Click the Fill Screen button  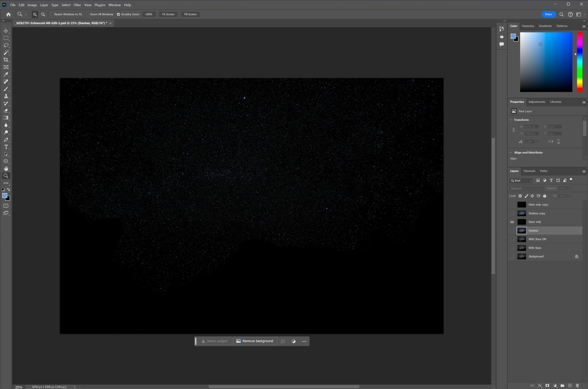190,14
